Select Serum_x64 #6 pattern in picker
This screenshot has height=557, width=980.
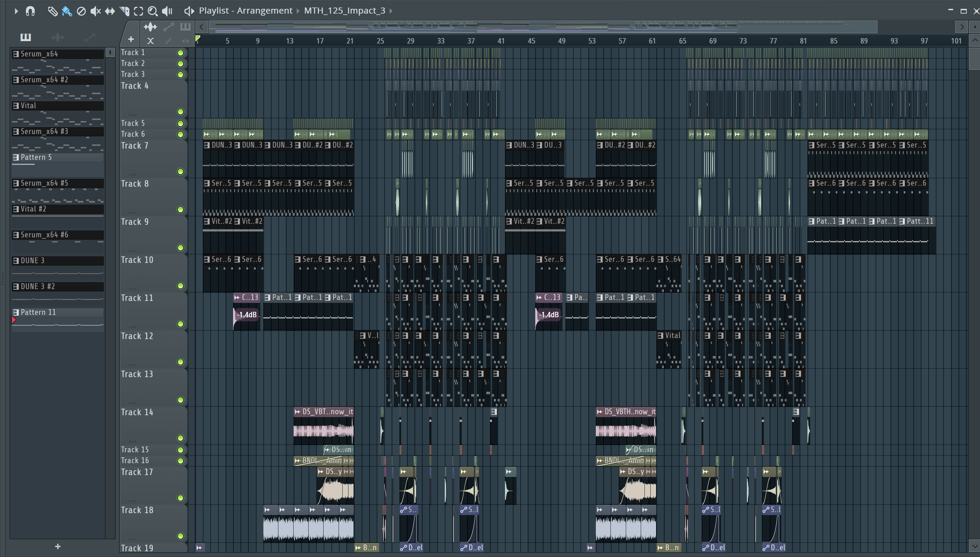(x=58, y=235)
